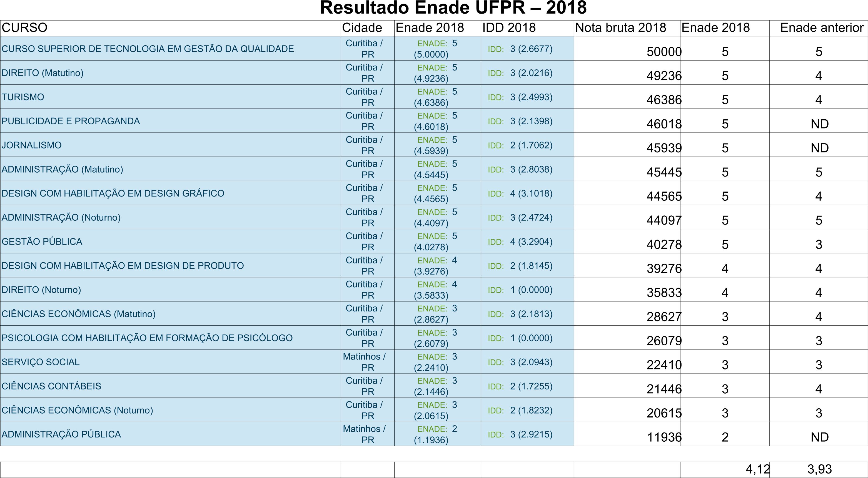Click the IDD cell '4 (3.1018)'
Image resolution: width=868 pixels, height=478 pixels.
coord(527,193)
